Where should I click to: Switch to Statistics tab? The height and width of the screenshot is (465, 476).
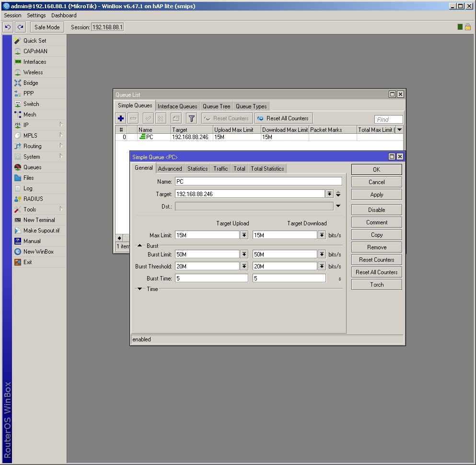(x=197, y=168)
